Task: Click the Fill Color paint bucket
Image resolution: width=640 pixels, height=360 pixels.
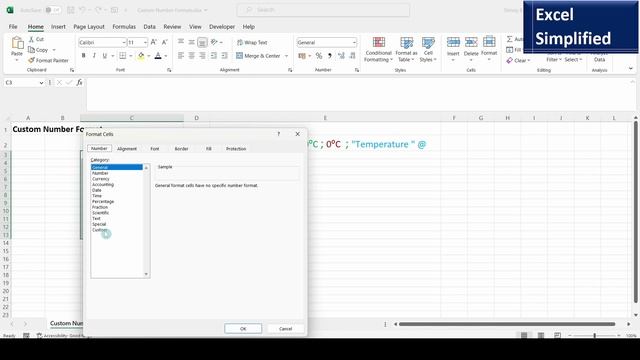Action: point(141,56)
